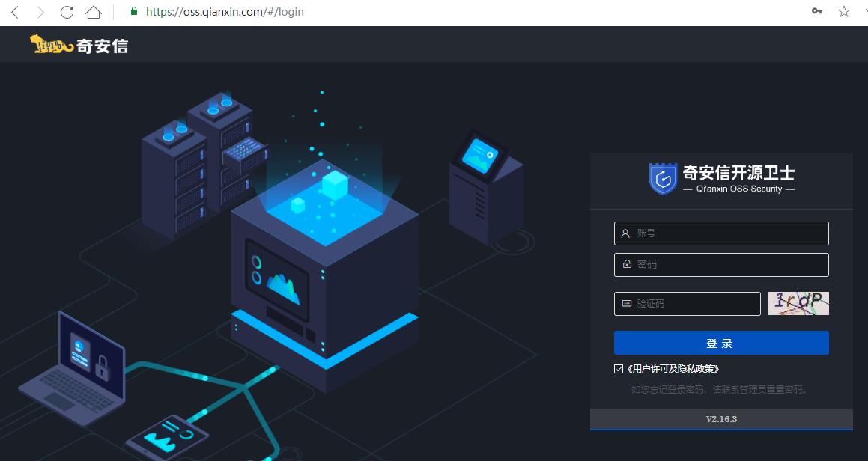Screen dimensions: 868x461
Task: Refresh the captcha image showing 1rdP
Action: 798,303
